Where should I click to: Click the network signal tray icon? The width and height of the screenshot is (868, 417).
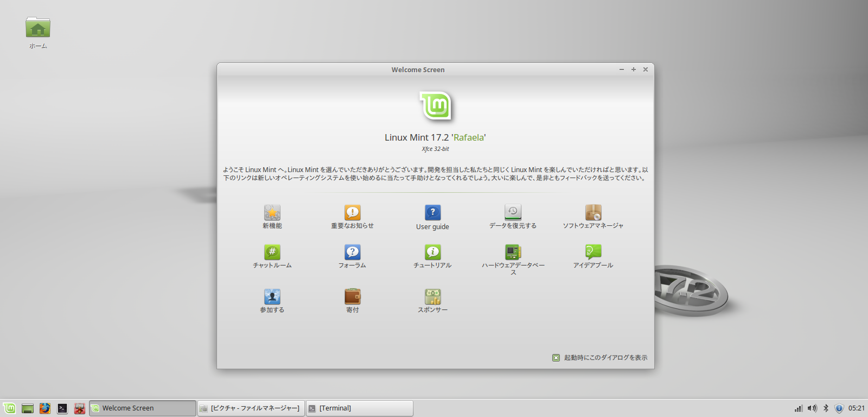tap(799, 408)
